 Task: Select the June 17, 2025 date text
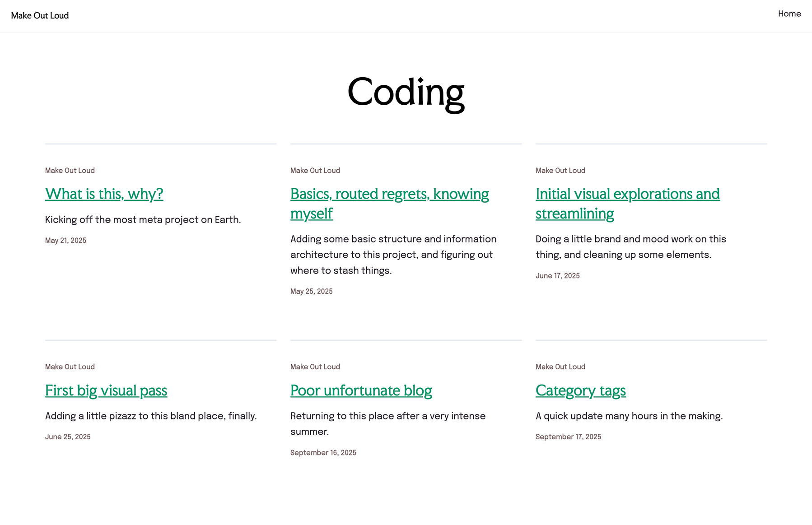point(557,276)
